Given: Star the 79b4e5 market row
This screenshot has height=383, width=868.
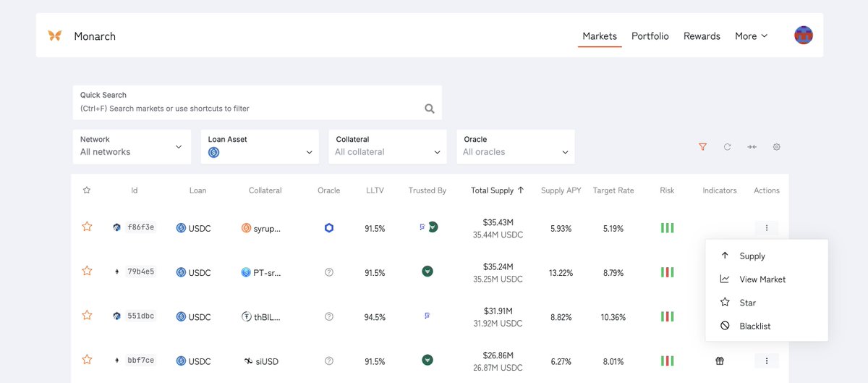Looking at the screenshot, I should tap(87, 271).
